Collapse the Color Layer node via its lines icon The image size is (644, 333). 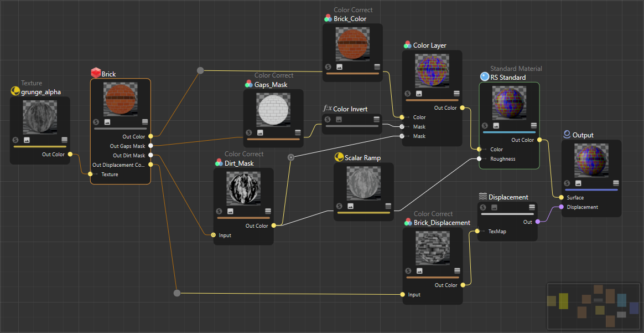[x=456, y=94]
